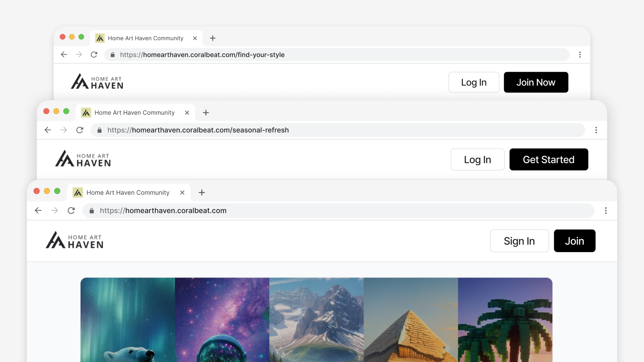Reload the homearthaven.coralbeat.com homepage
The image size is (644, 362).
point(71,210)
